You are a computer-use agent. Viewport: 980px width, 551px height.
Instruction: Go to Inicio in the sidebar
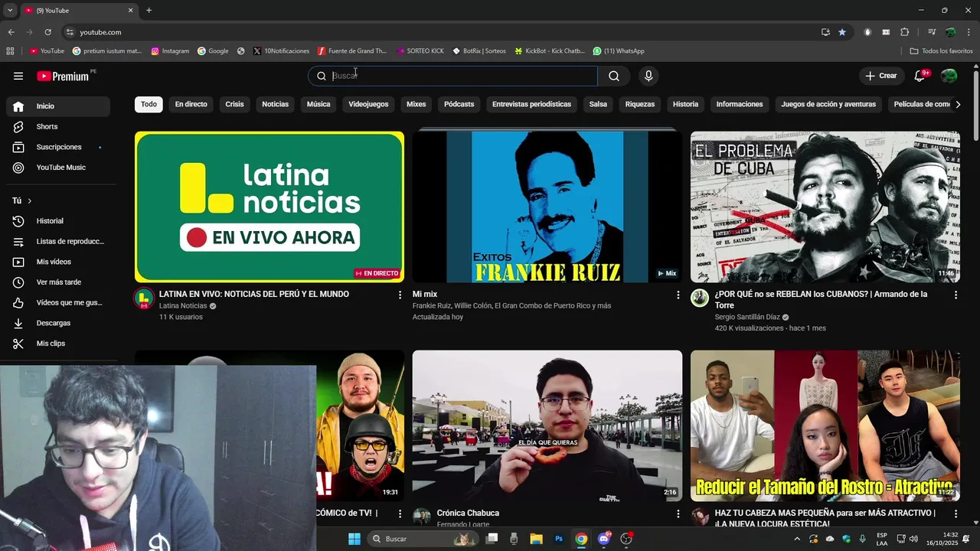point(58,106)
